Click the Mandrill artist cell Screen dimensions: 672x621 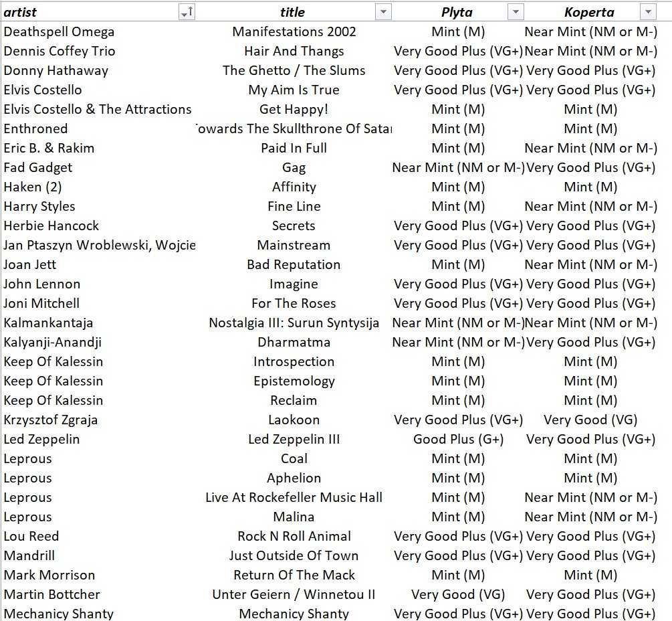pyautogui.click(x=98, y=556)
